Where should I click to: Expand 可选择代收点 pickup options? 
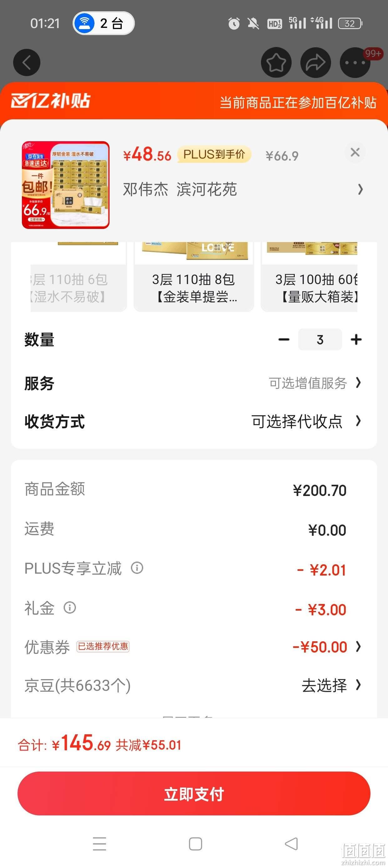[307, 421]
